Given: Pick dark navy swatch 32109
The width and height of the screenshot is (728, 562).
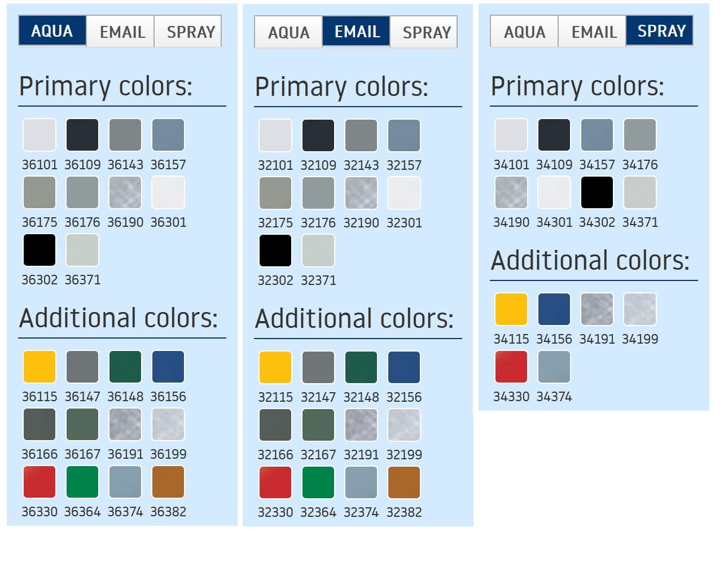Looking at the screenshot, I should 318,135.
